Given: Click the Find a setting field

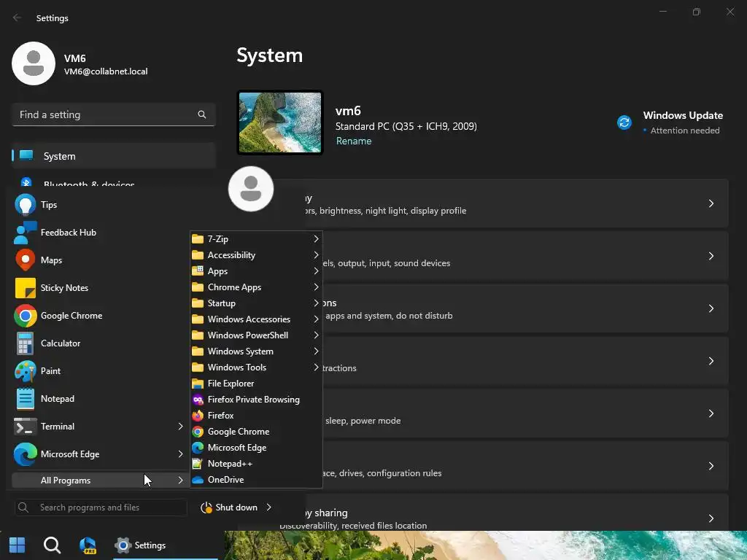Looking at the screenshot, I should [114, 114].
